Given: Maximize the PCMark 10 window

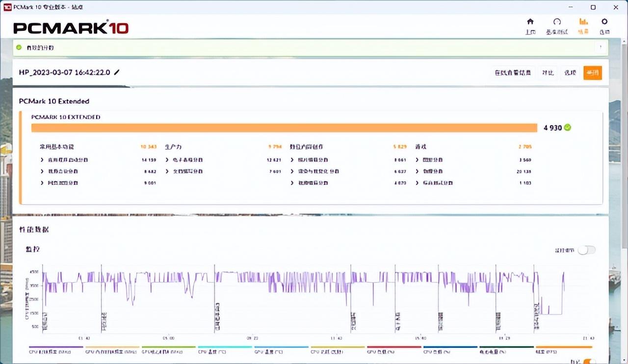Looking at the screenshot, I should coord(593,7).
